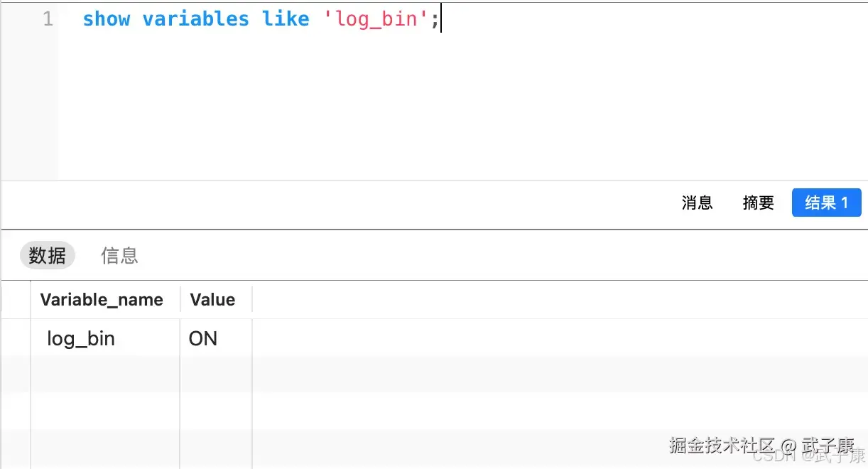Click the 'show' keyword in the query

pyautogui.click(x=106, y=19)
